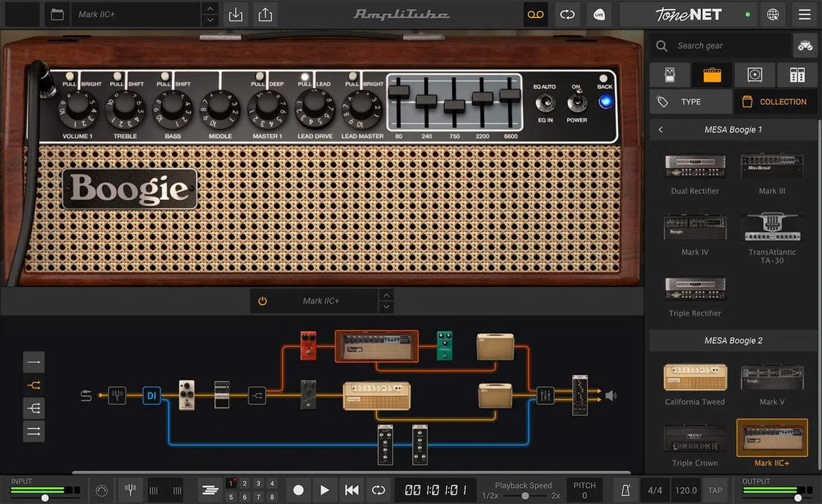Image resolution: width=822 pixels, height=504 pixels.
Task: Click the preset import download icon
Action: [x=235, y=14]
